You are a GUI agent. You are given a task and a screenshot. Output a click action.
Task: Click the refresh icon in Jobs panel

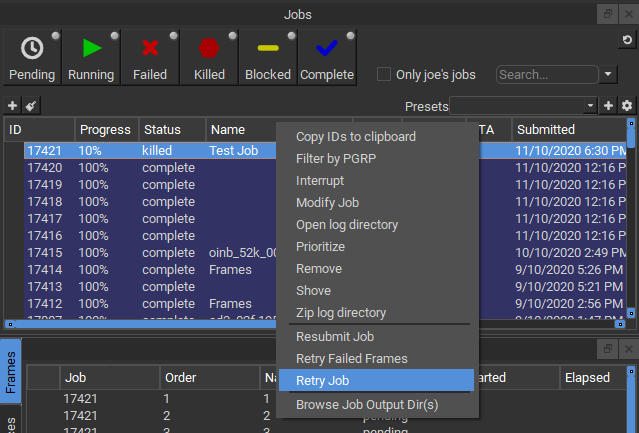(627, 40)
